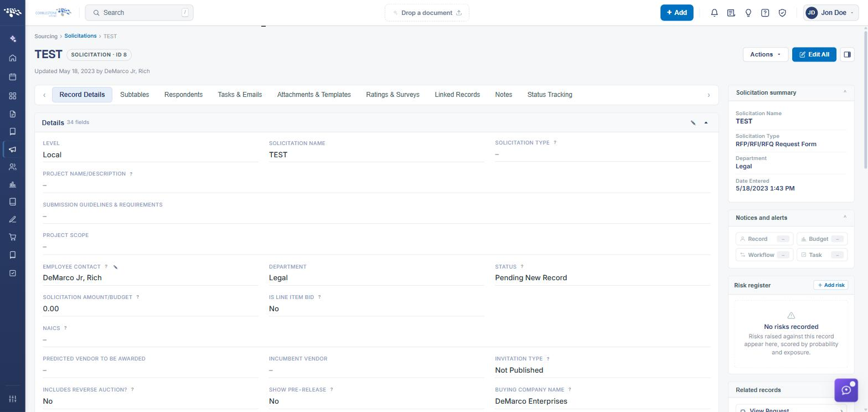Collapse the Details section arrow
The image size is (868, 412).
706,122
